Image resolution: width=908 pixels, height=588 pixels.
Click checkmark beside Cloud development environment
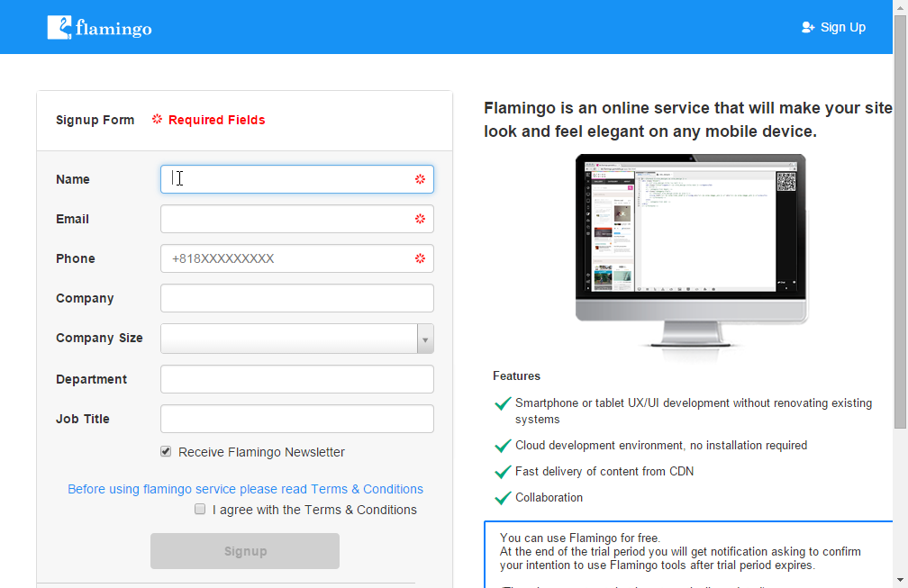pyautogui.click(x=503, y=446)
